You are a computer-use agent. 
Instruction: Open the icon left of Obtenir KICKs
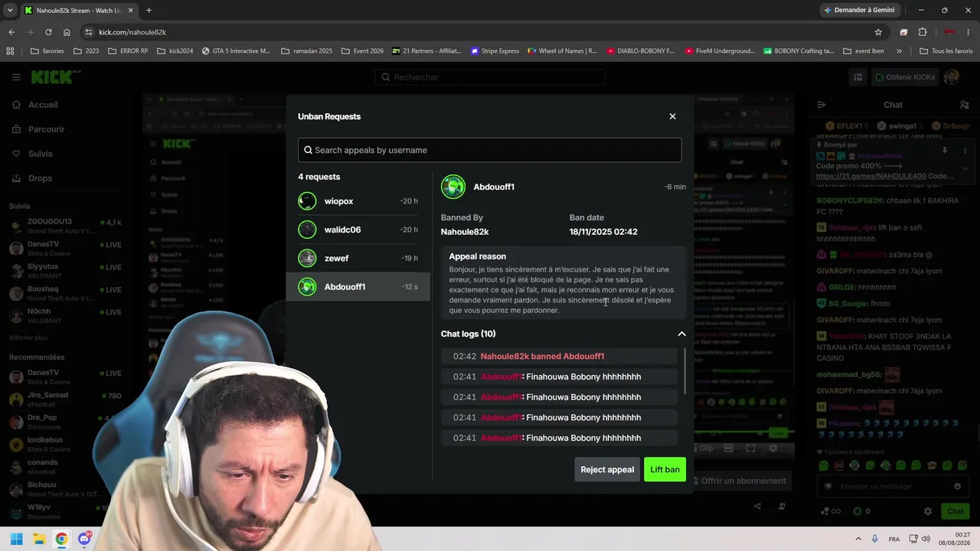tap(858, 77)
